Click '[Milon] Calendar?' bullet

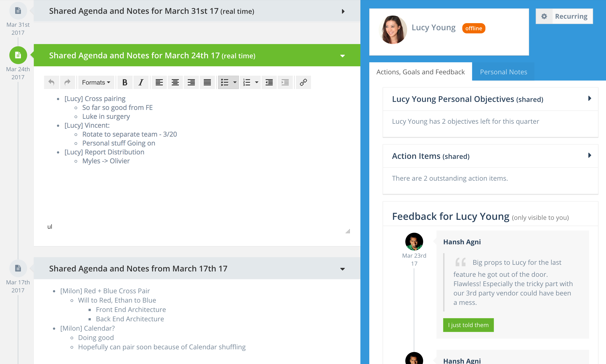(x=87, y=328)
